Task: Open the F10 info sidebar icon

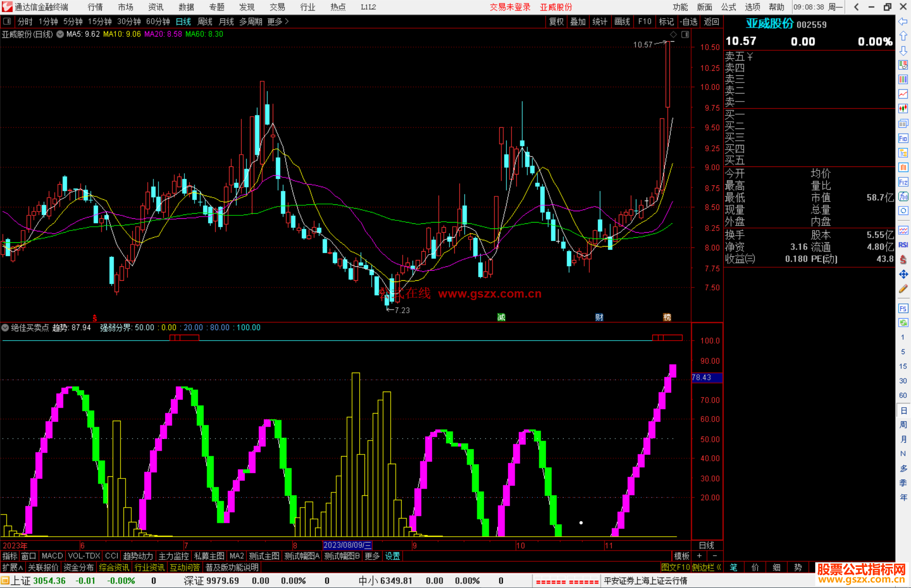Action: click(903, 138)
